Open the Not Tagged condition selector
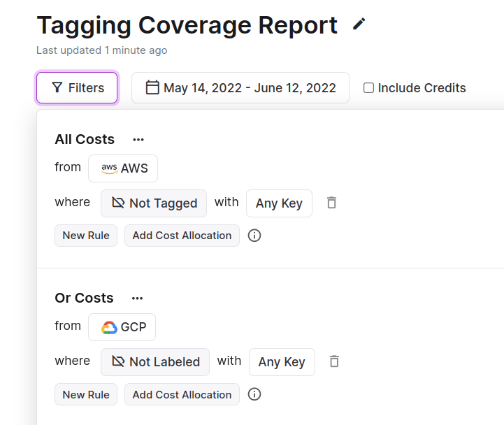Viewport: 504px width, 425px height. tap(154, 203)
